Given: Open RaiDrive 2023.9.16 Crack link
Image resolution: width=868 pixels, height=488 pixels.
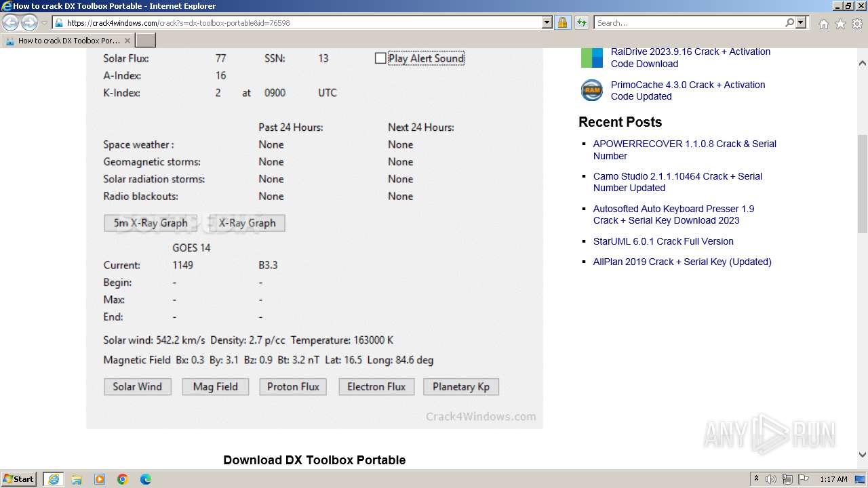Looking at the screenshot, I should (x=690, y=58).
